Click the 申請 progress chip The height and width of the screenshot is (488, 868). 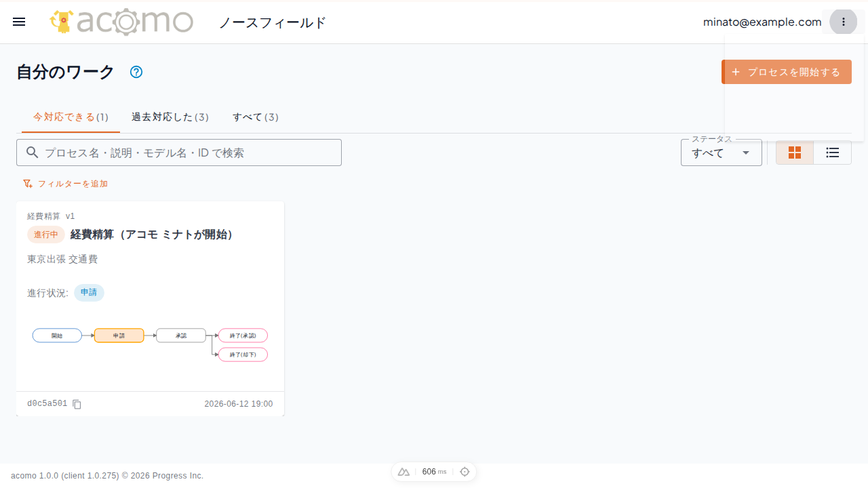(89, 293)
